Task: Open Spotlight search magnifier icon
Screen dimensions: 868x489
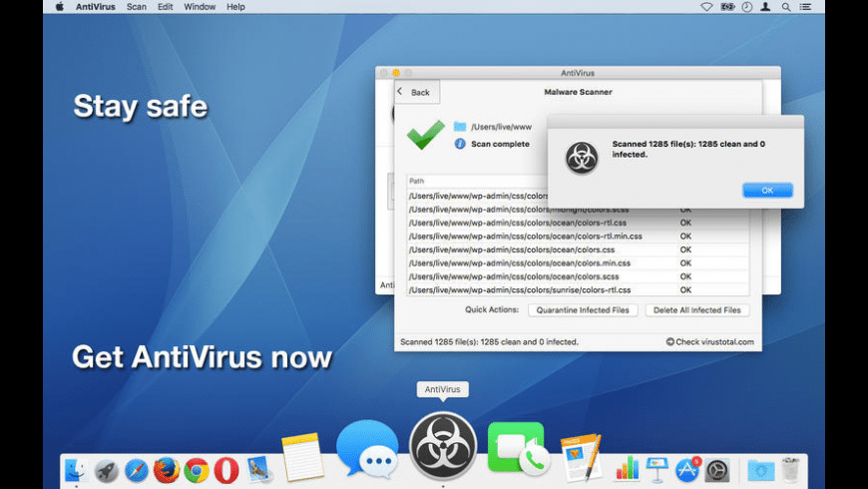Action: tap(786, 7)
